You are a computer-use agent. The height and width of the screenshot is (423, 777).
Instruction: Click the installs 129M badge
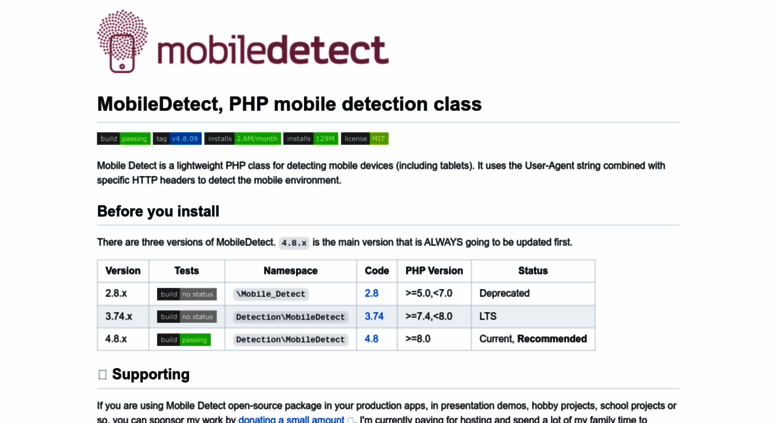click(x=311, y=139)
